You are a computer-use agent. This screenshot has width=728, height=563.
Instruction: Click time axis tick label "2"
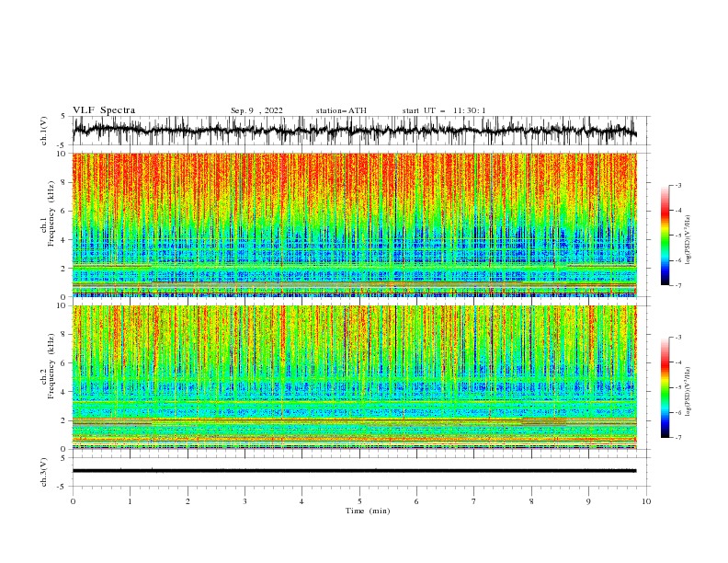[x=188, y=501]
